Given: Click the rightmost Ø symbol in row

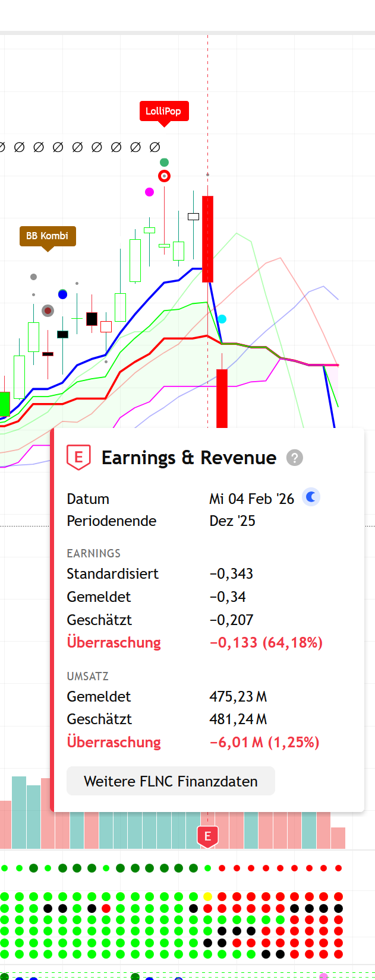Looking at the screenshot, I should click(x=155, y=147).
